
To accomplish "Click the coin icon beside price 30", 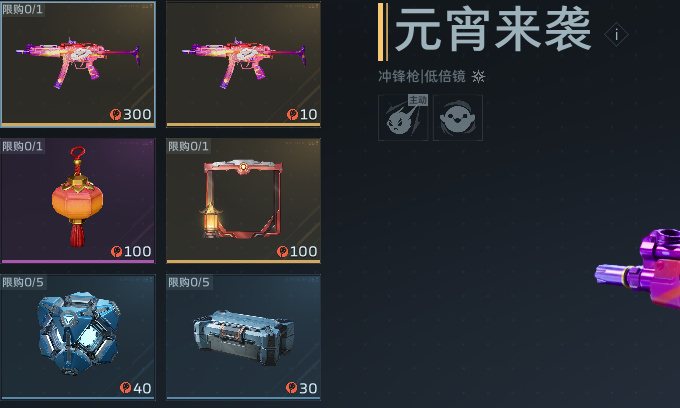I will point(291,388).
